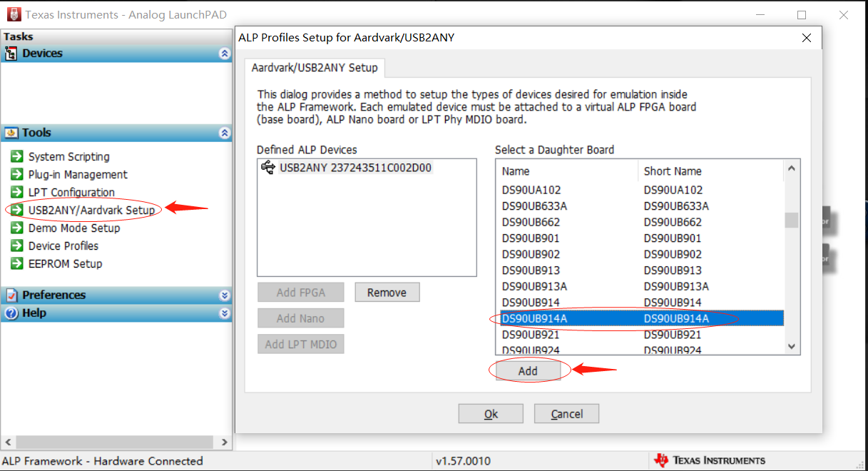The width and height of the screenshot is (868, 471).
Task: Select the DS90UB914A row
Action: pyautogui.click(x=640, y=319)
